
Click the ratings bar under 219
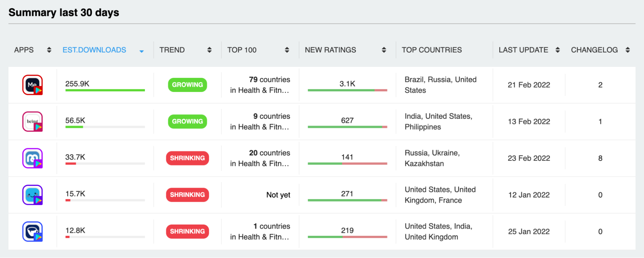[x=347, y=237]
